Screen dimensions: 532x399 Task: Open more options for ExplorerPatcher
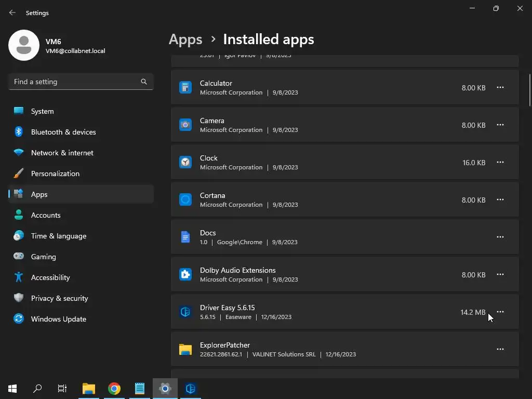click(x=500, y=349)
